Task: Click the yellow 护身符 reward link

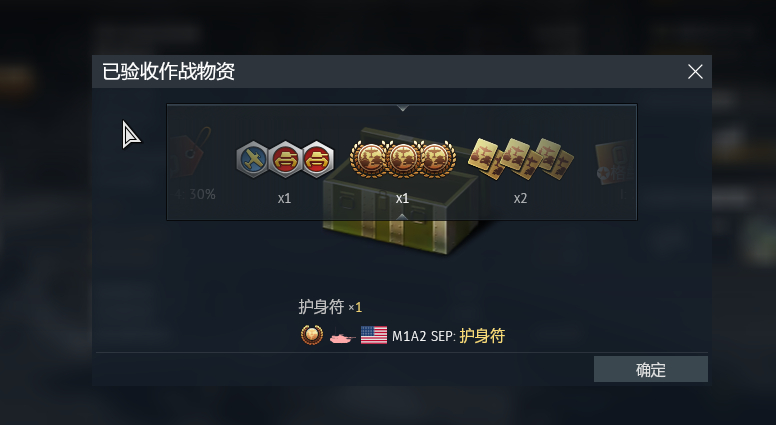Action: point(482,336)
